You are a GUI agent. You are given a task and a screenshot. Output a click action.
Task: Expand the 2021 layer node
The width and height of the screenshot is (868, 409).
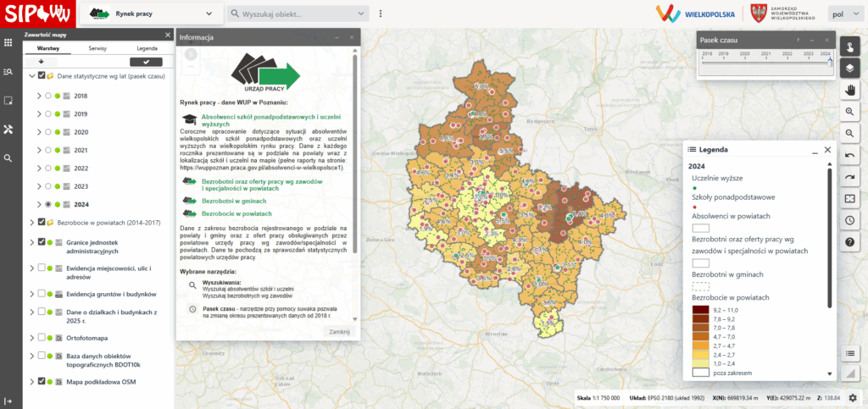39,151
